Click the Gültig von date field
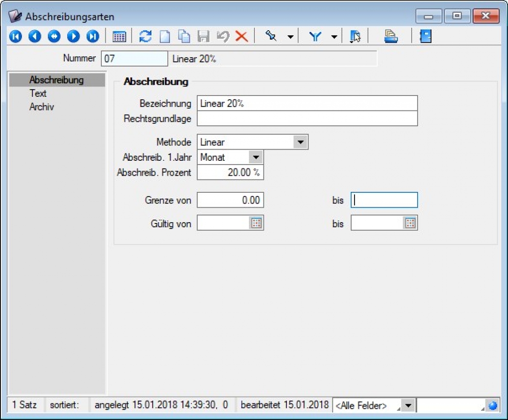The width and height of the screenshot is (508, 420). (x=224, y=223)
